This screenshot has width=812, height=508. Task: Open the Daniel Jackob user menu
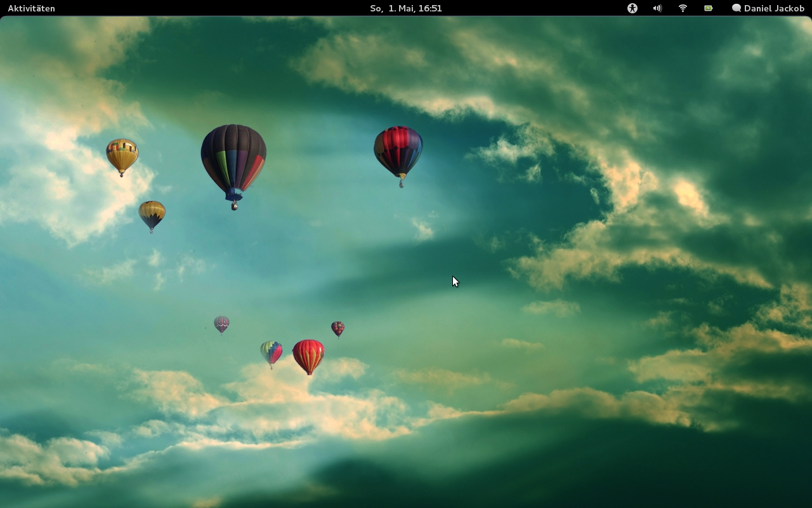tap(774, 8)
